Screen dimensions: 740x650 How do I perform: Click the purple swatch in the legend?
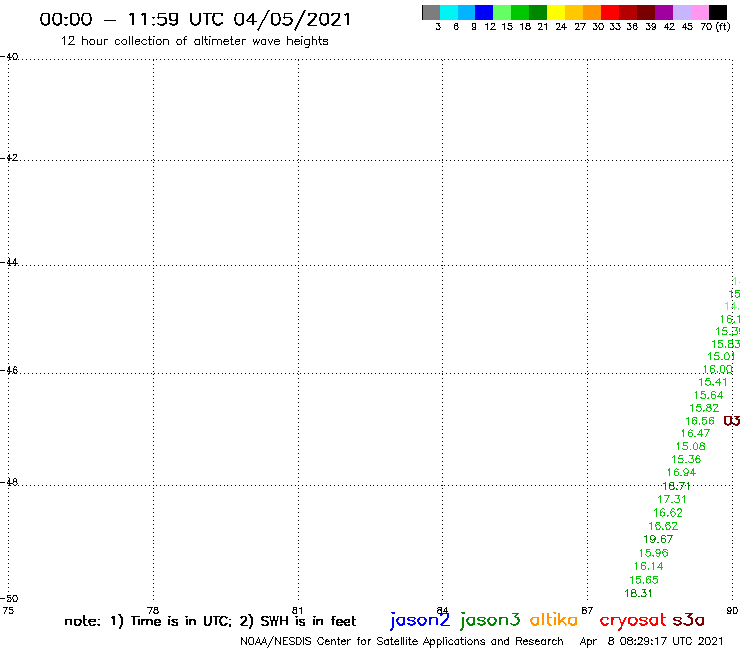pyautogui.click(x=664, y=12)
